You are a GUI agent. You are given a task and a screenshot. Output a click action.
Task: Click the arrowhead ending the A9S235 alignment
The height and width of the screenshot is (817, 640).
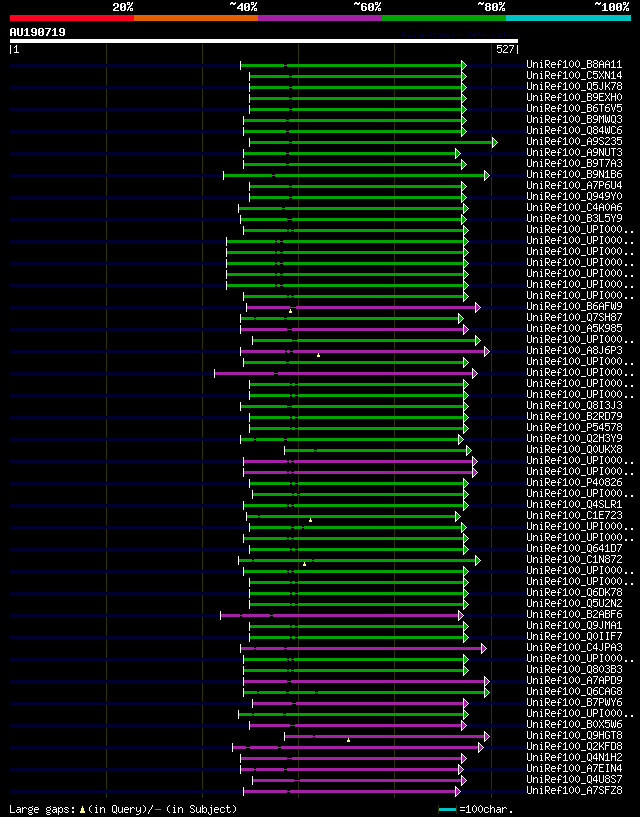click(x=495, y=142)
